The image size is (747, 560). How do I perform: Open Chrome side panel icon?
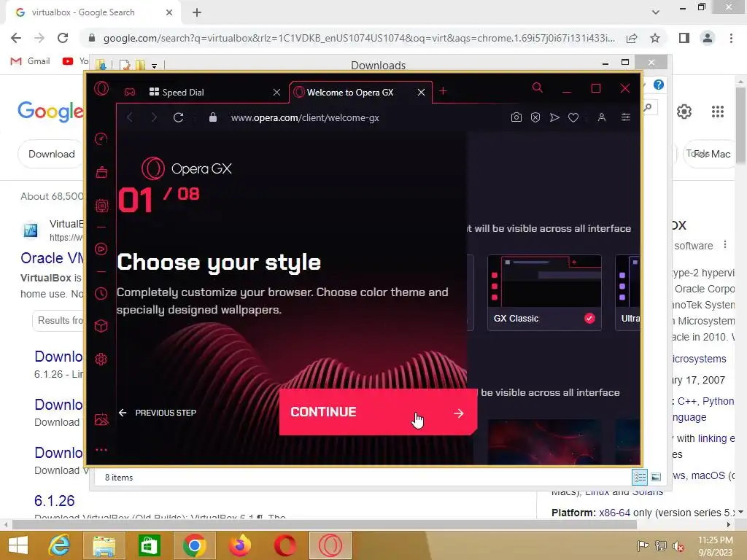[684, 38]
